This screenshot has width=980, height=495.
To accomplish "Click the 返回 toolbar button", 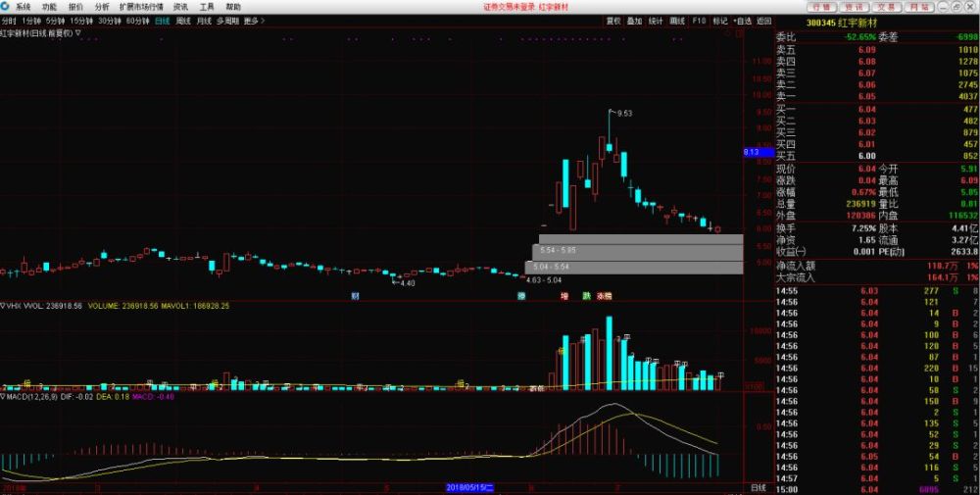I will [x=763, y=21].
